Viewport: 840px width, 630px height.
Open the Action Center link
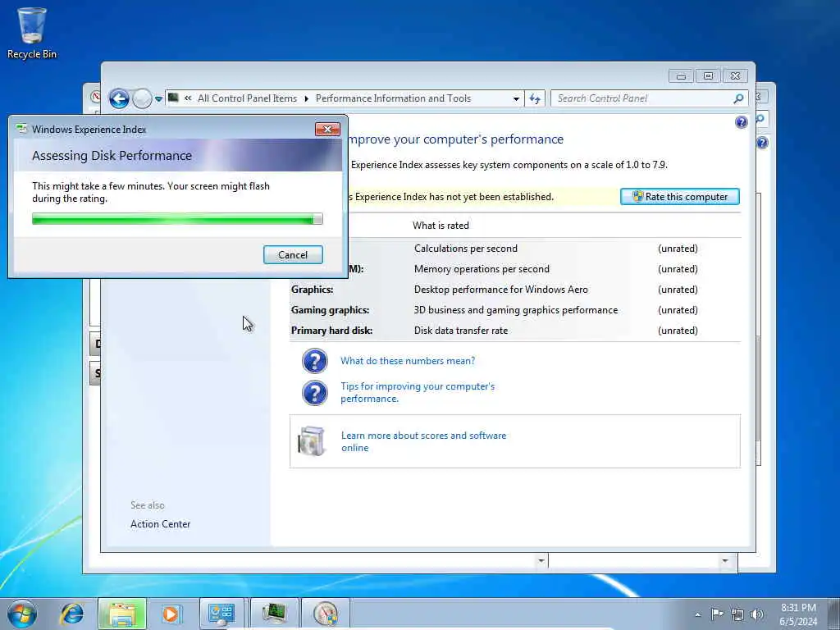[x=160, y=524]
